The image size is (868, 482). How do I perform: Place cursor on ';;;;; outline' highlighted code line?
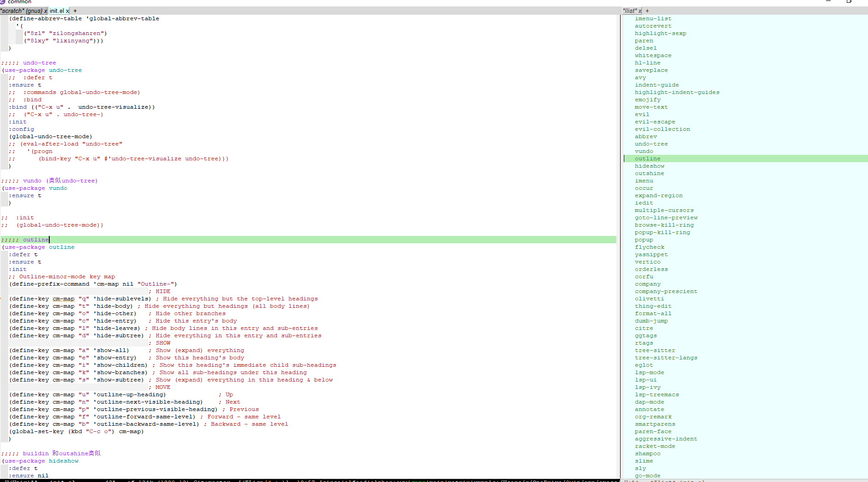tap(308, 240)
